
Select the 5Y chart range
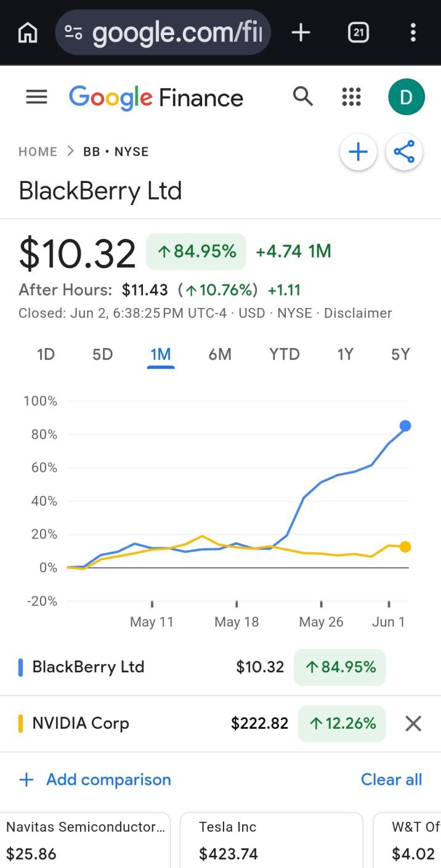400,354
